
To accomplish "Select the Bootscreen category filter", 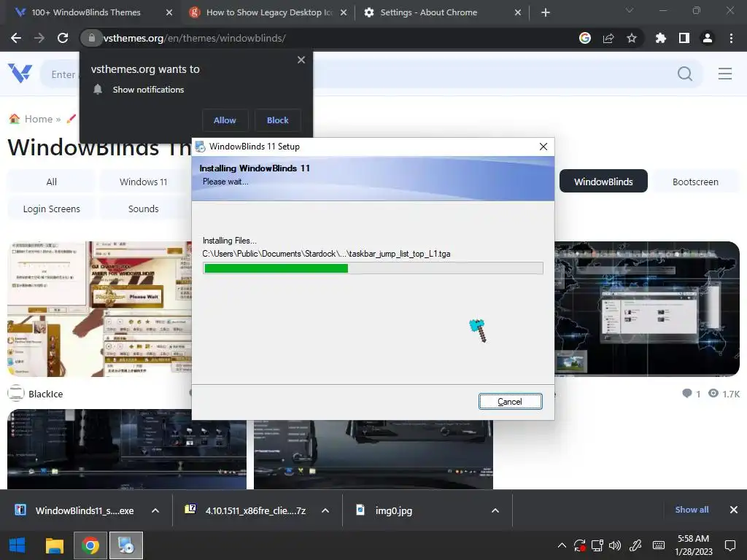I will pyautogui.click(x=695, y=182).
